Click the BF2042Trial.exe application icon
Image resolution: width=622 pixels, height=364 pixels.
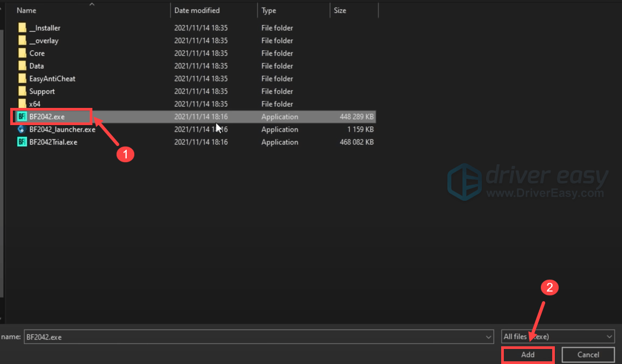coord(22,142)
